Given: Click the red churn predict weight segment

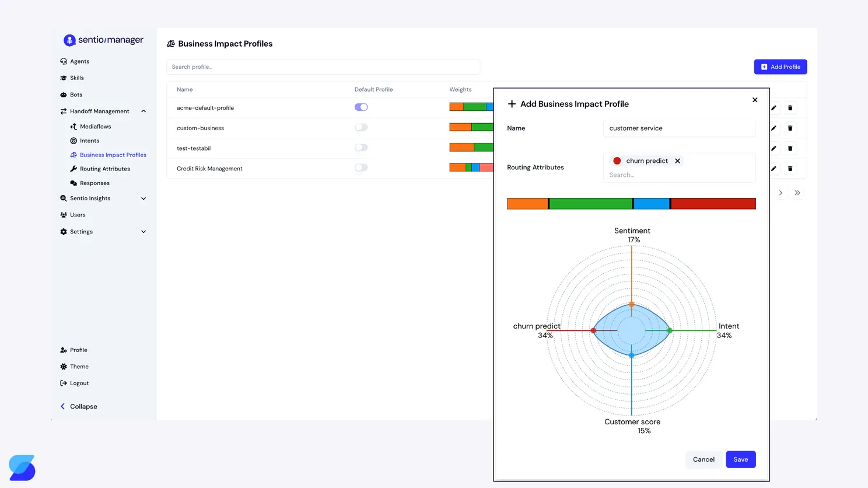Looking at the screenshot, I should [713, 204].
